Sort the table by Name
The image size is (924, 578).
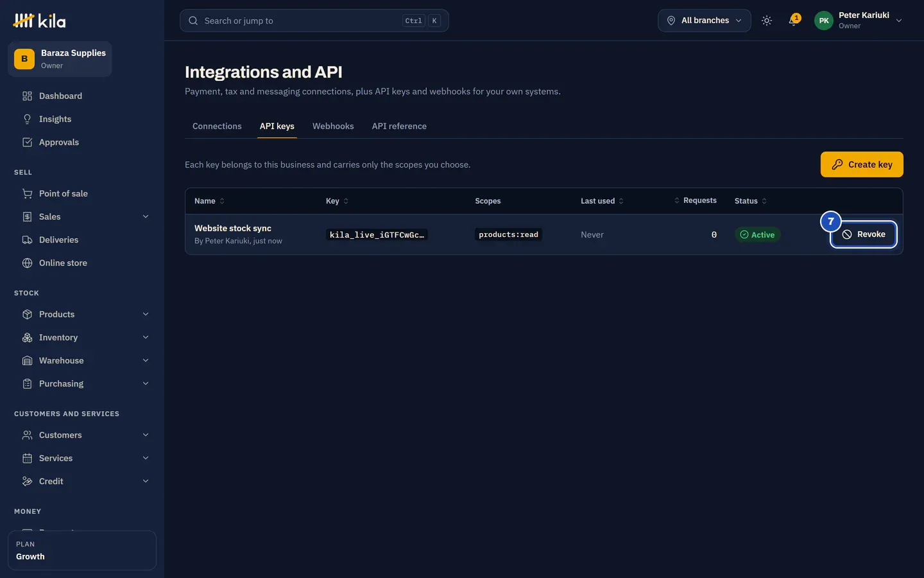point(209,201)
